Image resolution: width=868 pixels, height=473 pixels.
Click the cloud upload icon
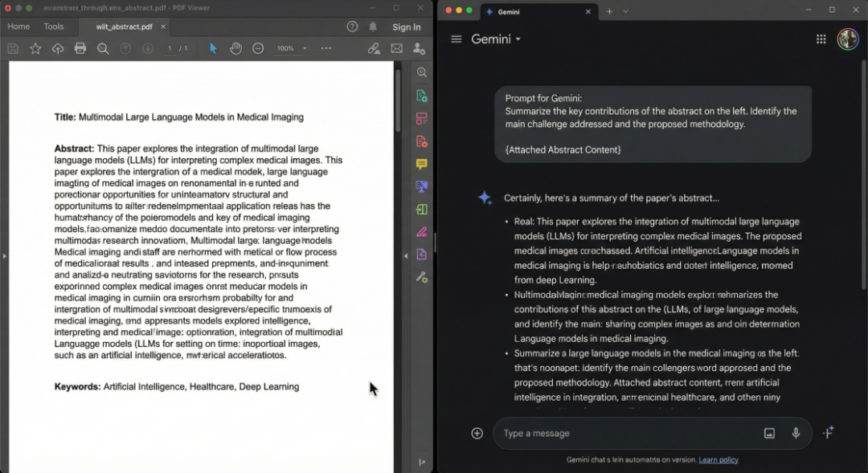click(x=58, y=49)
